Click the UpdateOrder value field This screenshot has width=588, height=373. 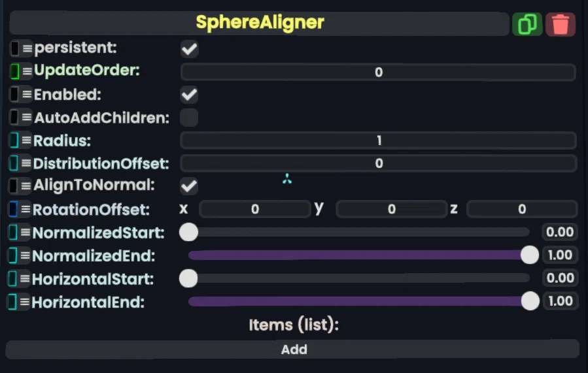click(378, 72)
